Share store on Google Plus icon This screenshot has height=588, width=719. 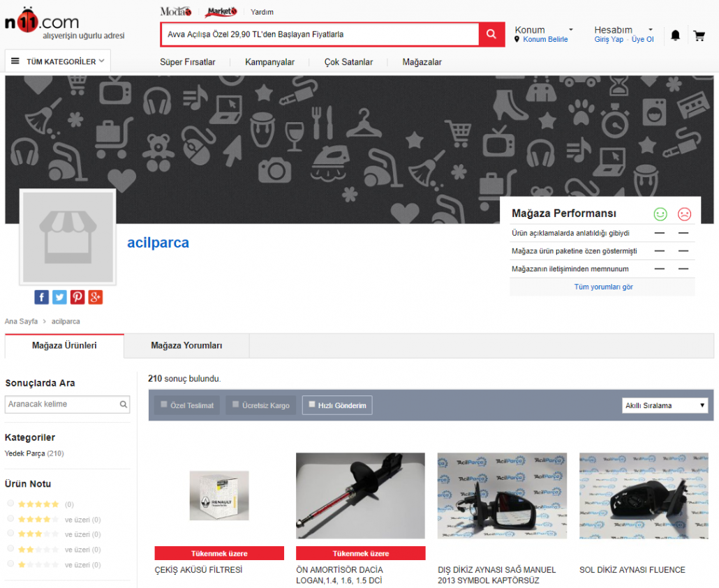click(96, 297)
